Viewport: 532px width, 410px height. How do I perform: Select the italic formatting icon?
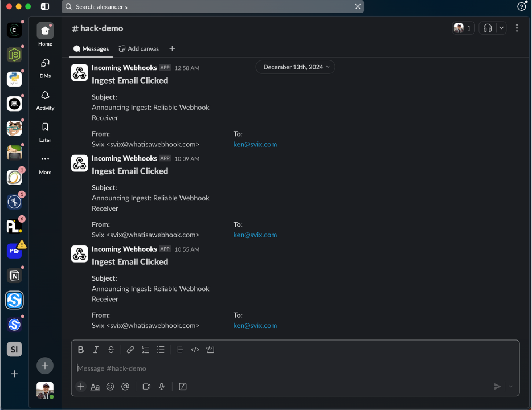pos(96,350)
